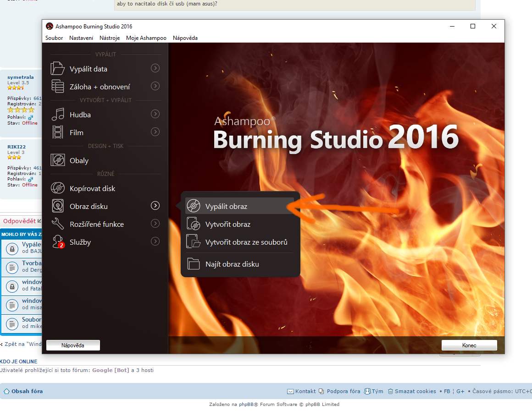Click the phpBB Limited footer link
This screenshot has height=416, width=532.
click(322, 404)
